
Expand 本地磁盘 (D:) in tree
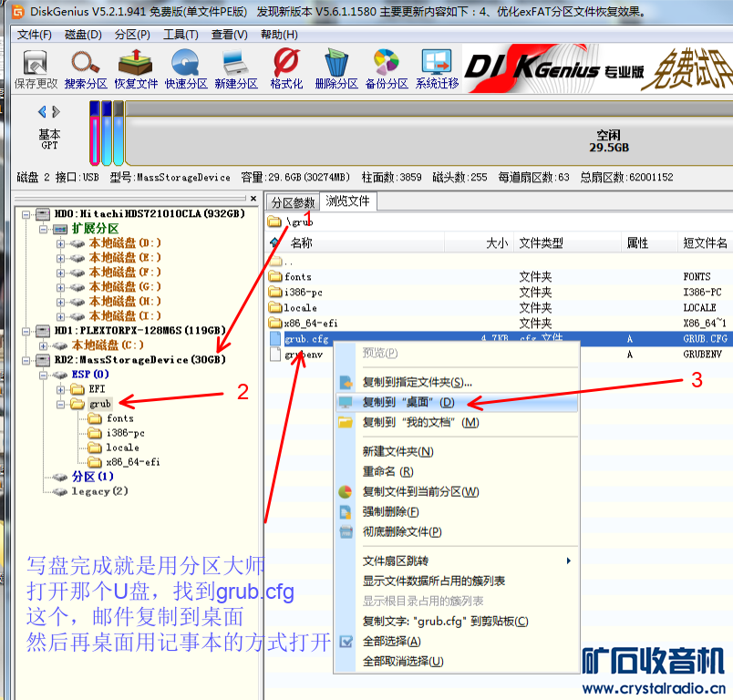tap(61, 243)
